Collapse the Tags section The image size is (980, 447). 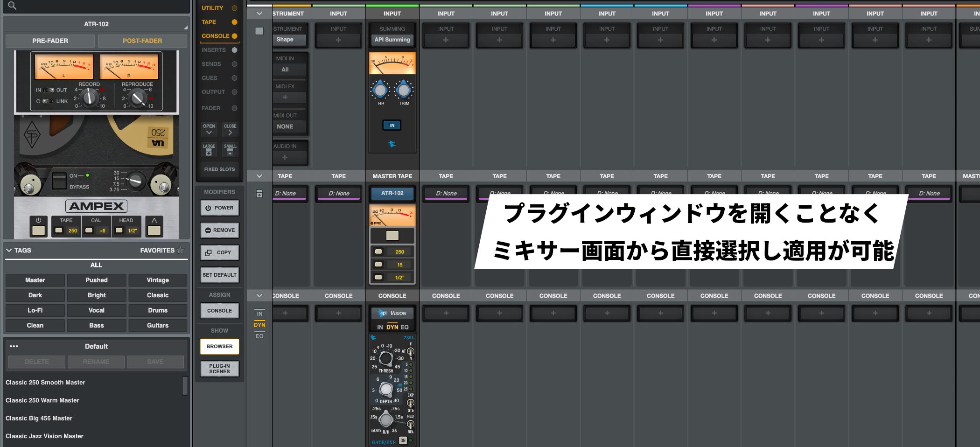[x=9, y=250]
